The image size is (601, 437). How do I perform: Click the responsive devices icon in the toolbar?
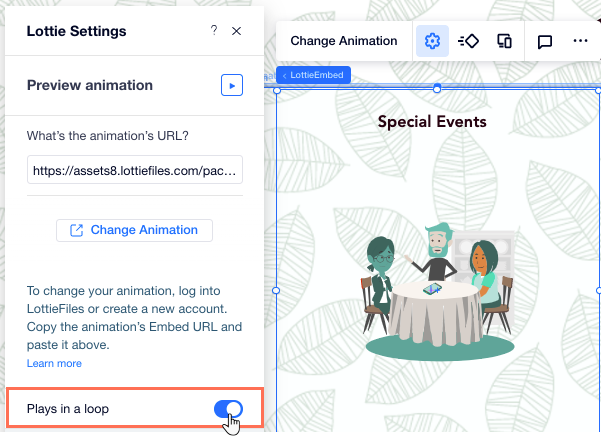504,41
